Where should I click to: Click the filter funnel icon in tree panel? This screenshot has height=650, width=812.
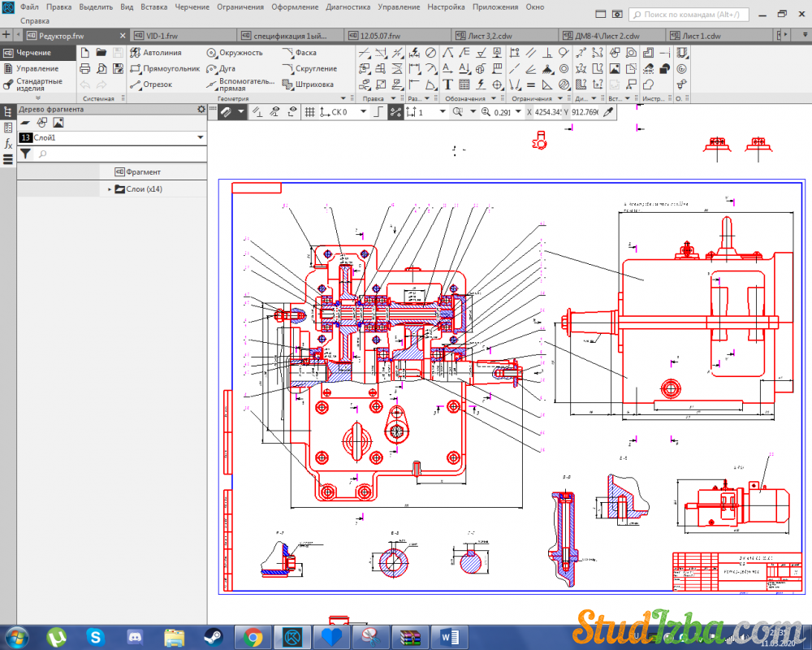point(25,154)
